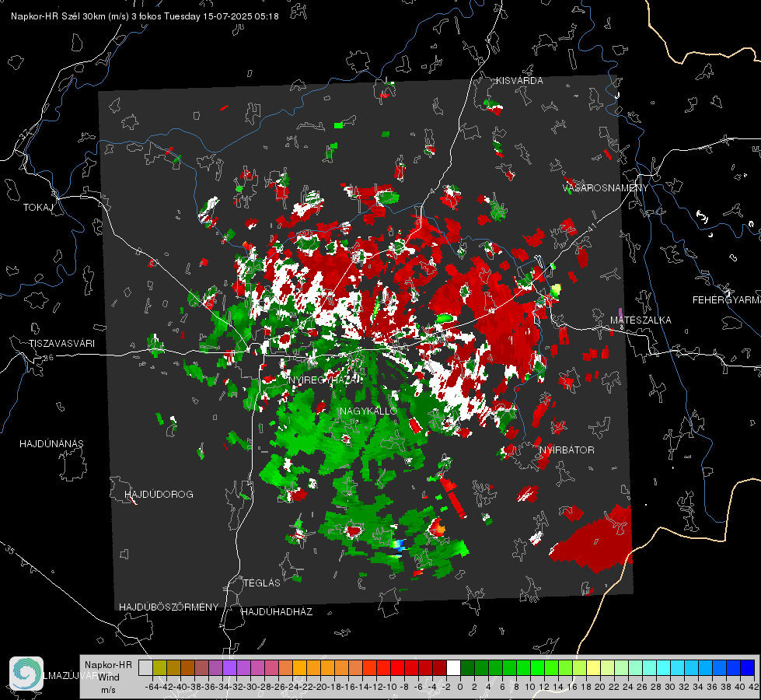The image size is (761, 700).
Task: Select the HAJDÚNÁNÁS city label
Action: 51,443
